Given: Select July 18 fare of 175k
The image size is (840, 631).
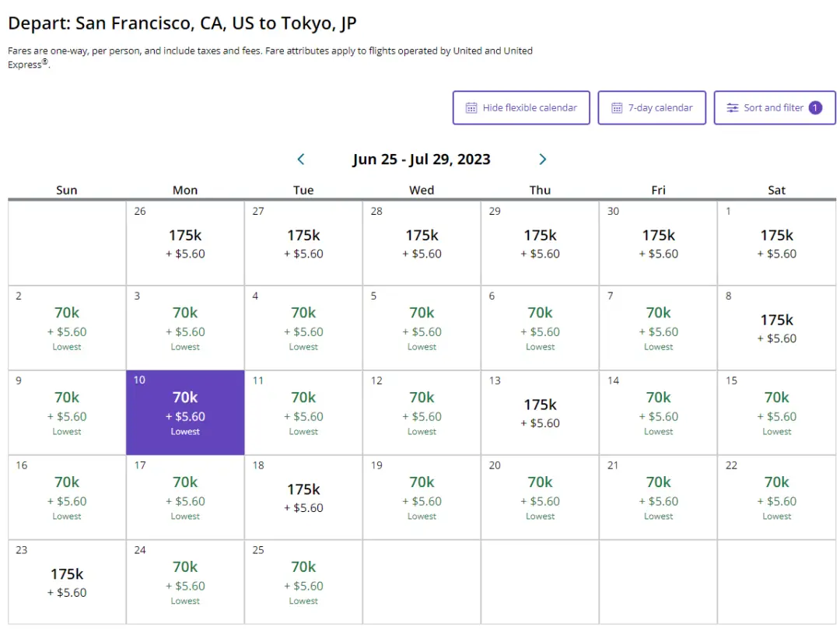Looking at the screenshot, I should (x=304, y=497).
